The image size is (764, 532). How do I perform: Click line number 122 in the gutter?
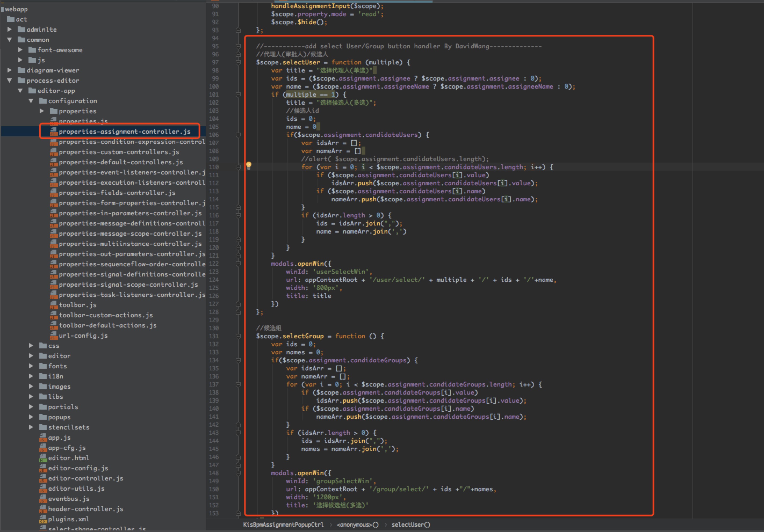pyautogui.click(x=214, y=264)
